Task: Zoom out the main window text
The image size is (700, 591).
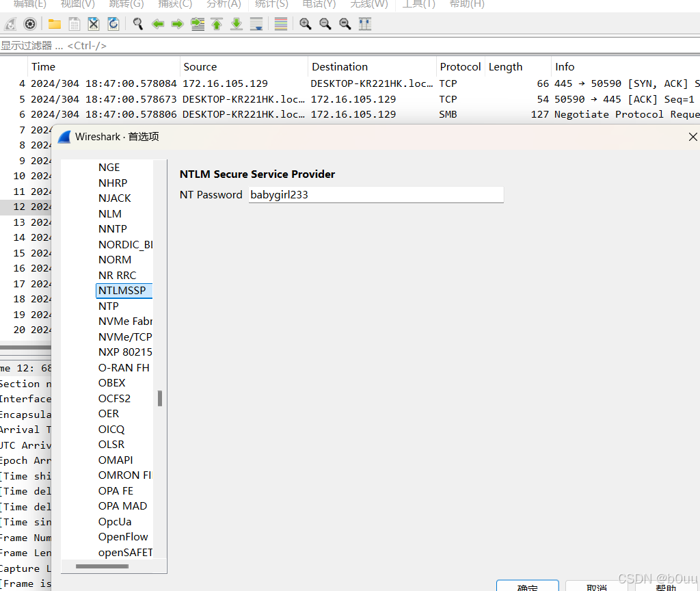Action: pos(325,24)
